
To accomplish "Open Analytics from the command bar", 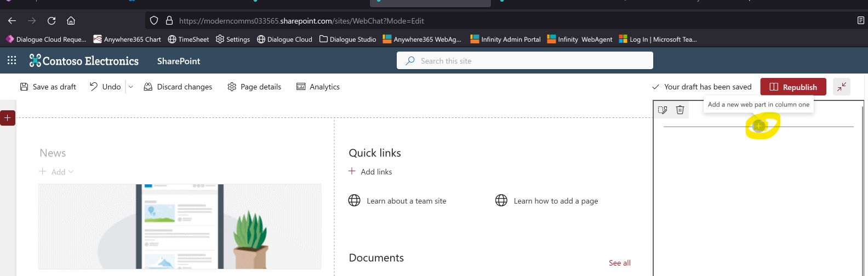I will click(x=318, y=87).
